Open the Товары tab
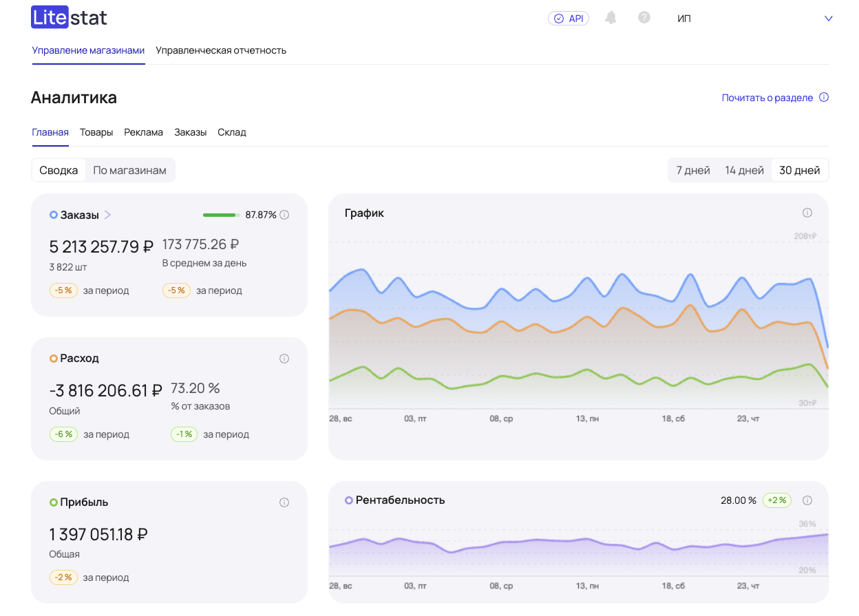Viewport: 859px width, 616px height. [96, 132]
